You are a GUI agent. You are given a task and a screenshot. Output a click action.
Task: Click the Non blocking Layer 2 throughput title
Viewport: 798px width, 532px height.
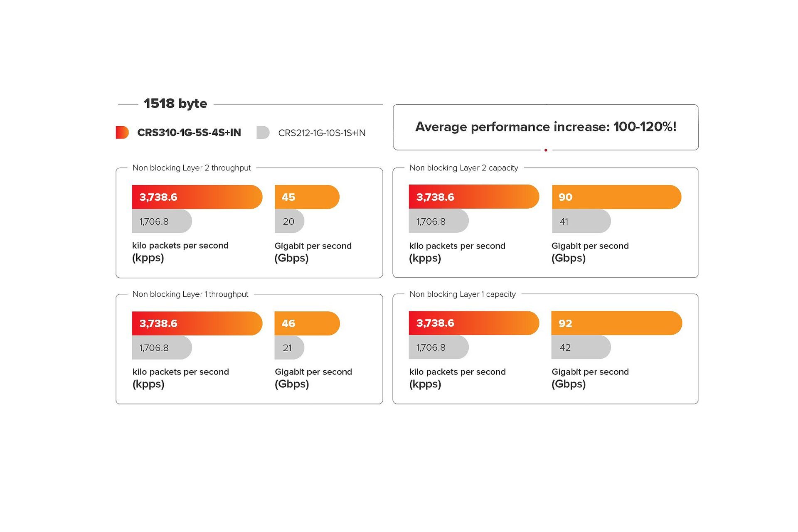coord(192,168)
